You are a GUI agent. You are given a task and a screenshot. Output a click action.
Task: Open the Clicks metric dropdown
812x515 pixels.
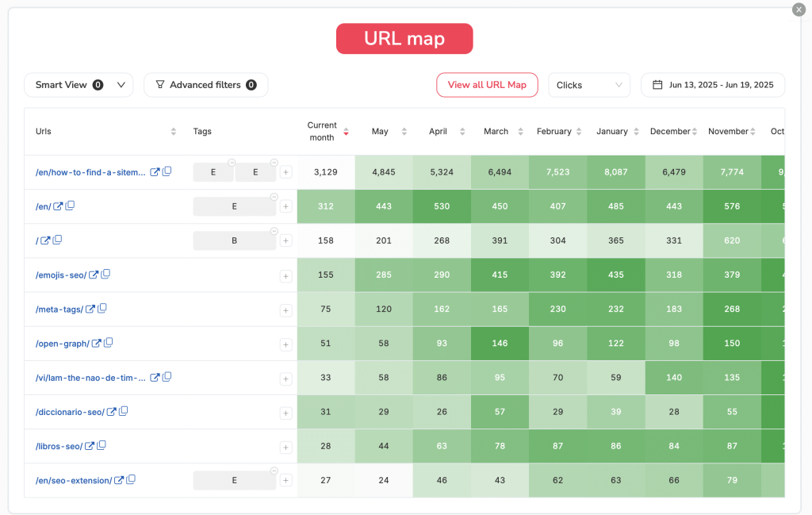point(588,85)
